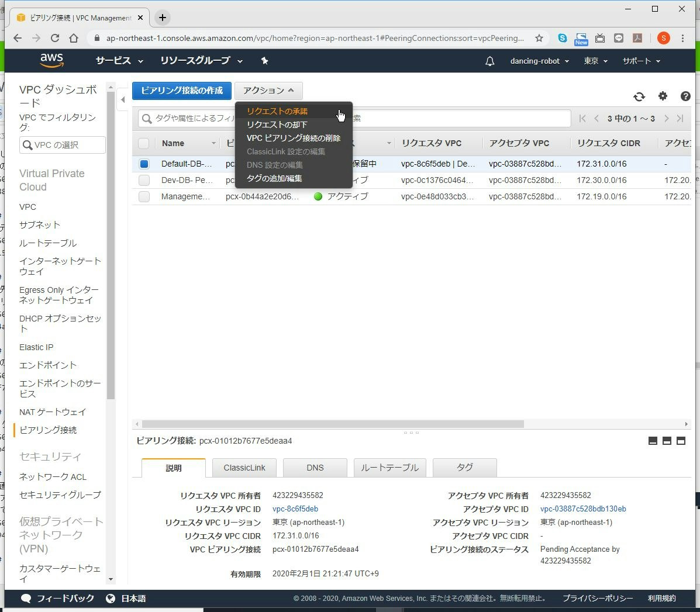Screen dimensions: 700x612
Task: Open the help question mark icon
Action: pyautogui.click(x=685, y=96)
